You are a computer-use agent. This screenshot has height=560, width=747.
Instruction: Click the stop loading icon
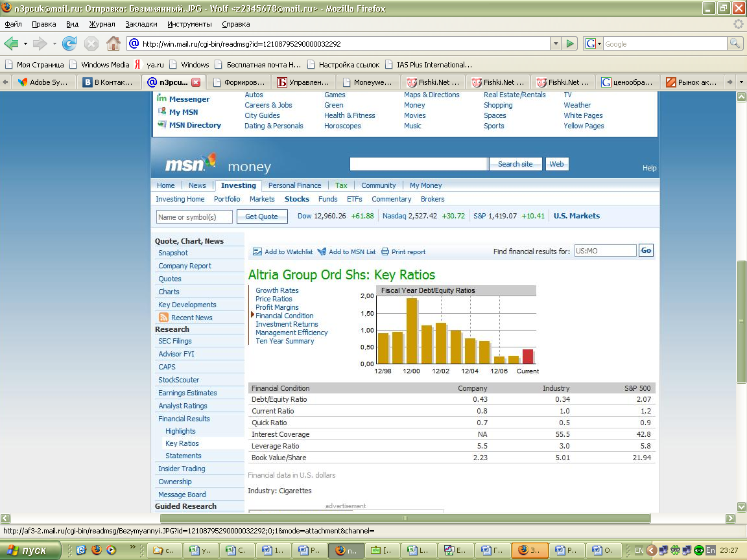[x=91, y=44]
